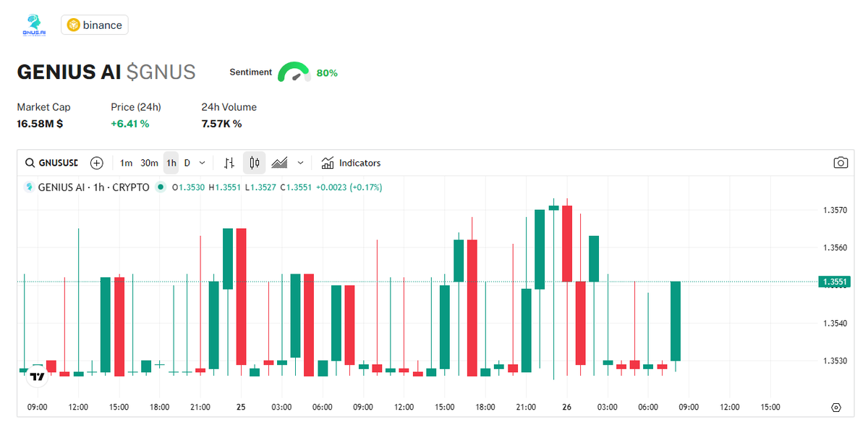Click the 1.3570 price axis label
Screen dimensions: 868x430
tap(835, 211)
